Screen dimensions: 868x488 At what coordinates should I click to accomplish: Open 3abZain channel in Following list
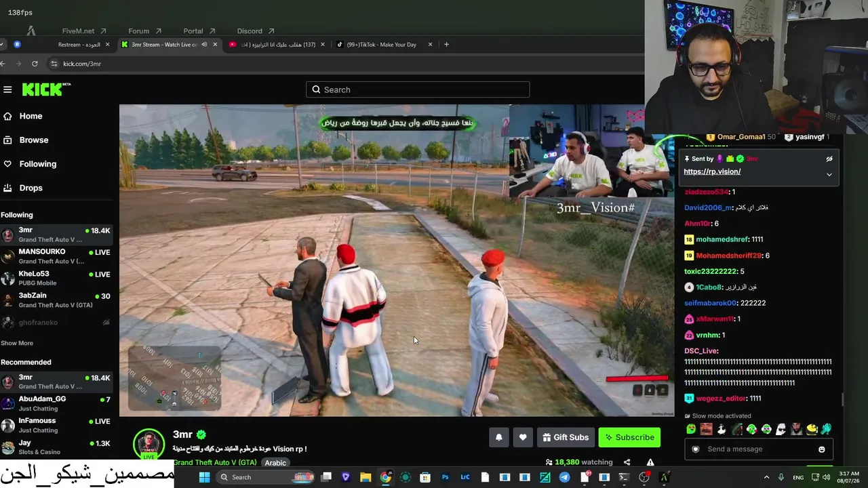click(57, 300)
